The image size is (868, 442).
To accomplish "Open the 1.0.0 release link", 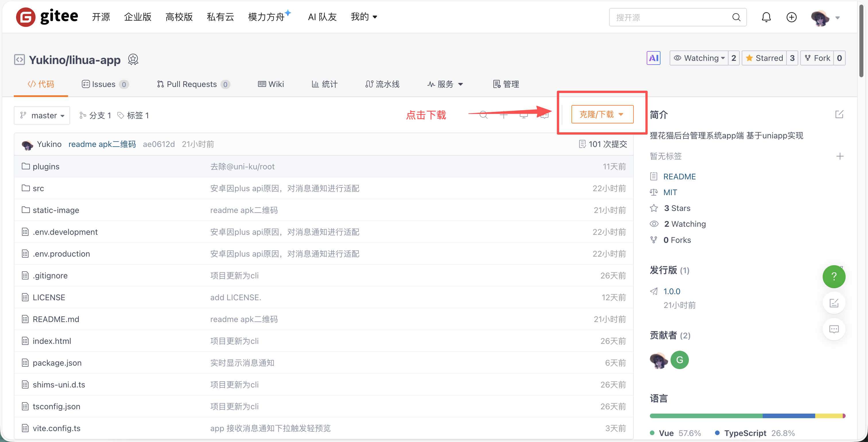I will (x=672, y=291).
